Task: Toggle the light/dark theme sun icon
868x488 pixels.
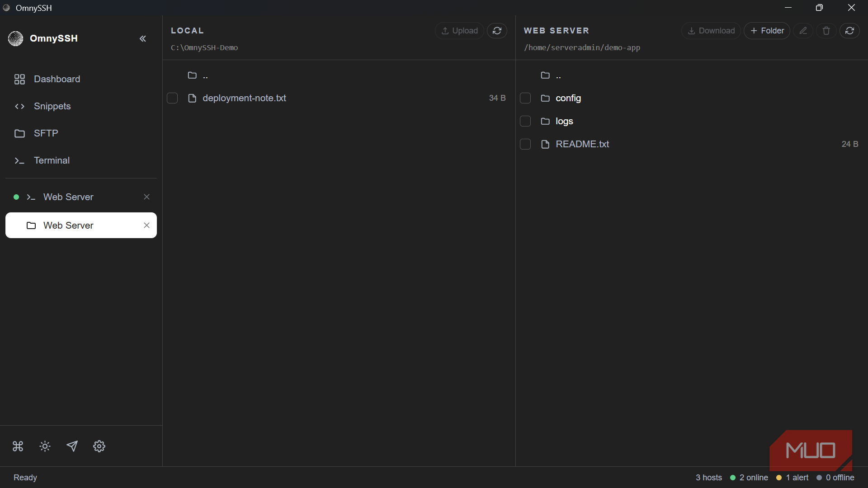Action: coord(45,446)
